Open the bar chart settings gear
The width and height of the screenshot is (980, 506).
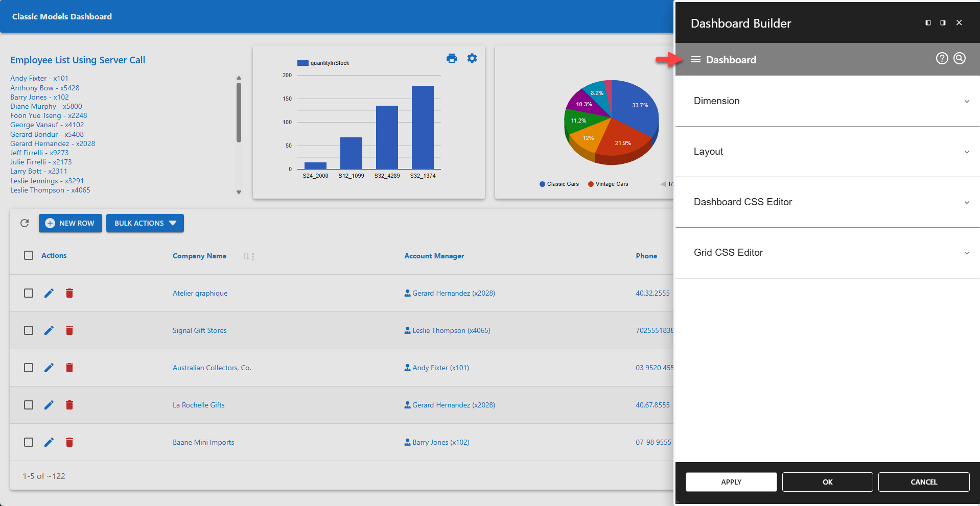(x=472, y=58)
